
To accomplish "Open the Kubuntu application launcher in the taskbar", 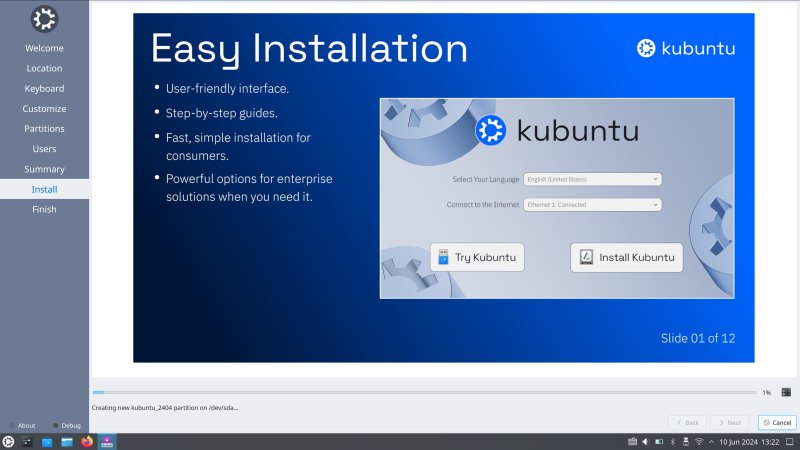I will click(8, 442).
